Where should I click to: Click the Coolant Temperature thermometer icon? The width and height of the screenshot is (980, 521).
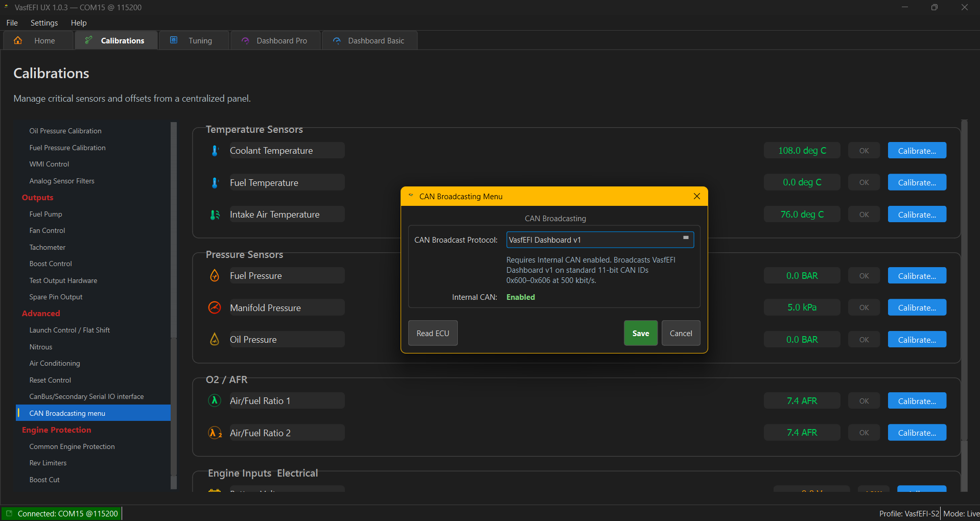click(x=215, y=151)
